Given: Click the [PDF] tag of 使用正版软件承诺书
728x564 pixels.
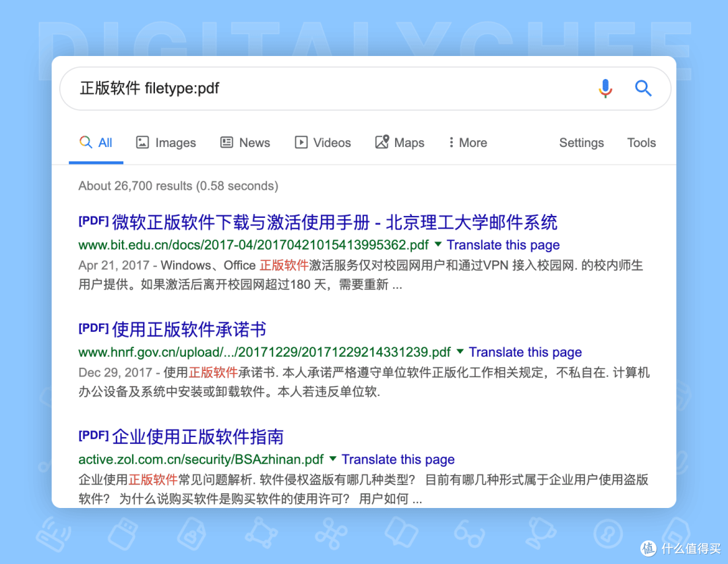Looking at the screenshot, I should tap(94, 328).
